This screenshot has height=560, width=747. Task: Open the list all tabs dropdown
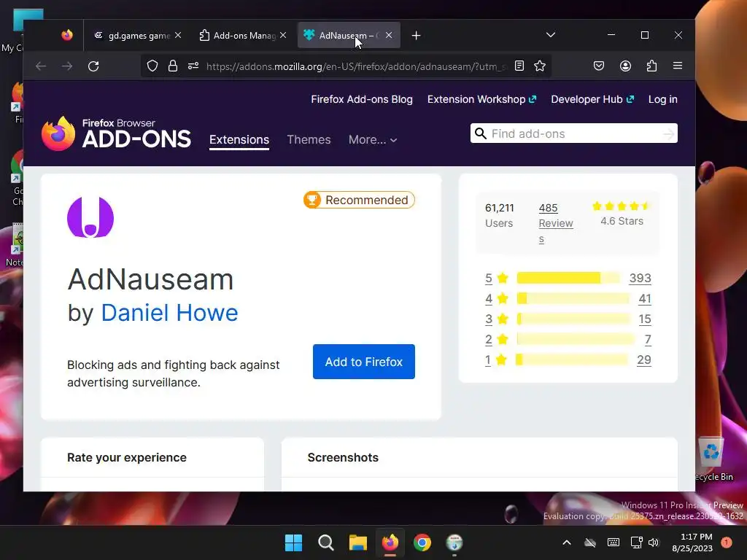(x=551, y=35)
